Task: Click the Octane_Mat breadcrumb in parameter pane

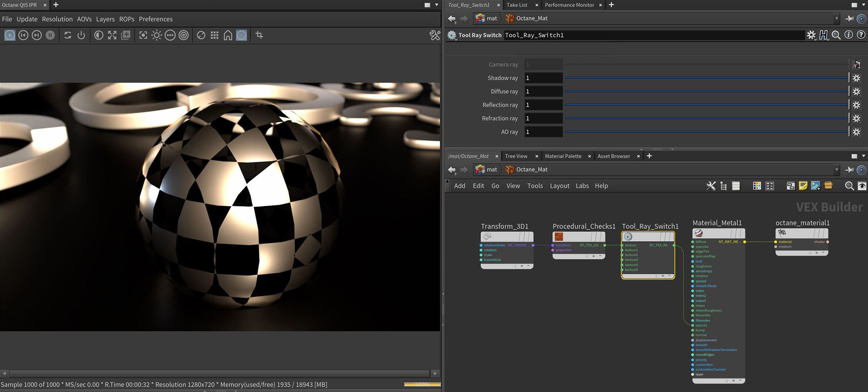Action: pyautogui.click(x=531, y=18)
